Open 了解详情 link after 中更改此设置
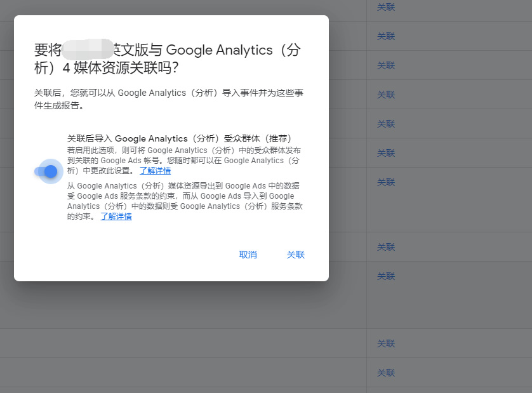The image size is (532, 393). 155,171
